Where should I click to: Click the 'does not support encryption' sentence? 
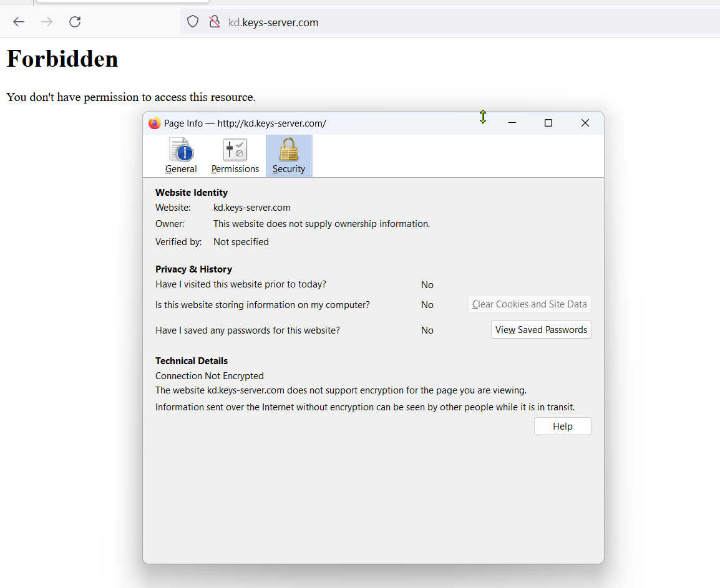tap(341, 390)
